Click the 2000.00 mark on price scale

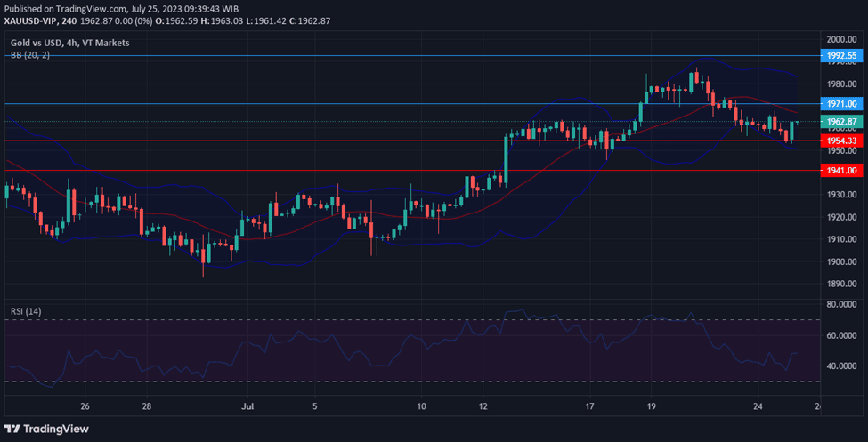pyautogui.click(x=840, y=40)
